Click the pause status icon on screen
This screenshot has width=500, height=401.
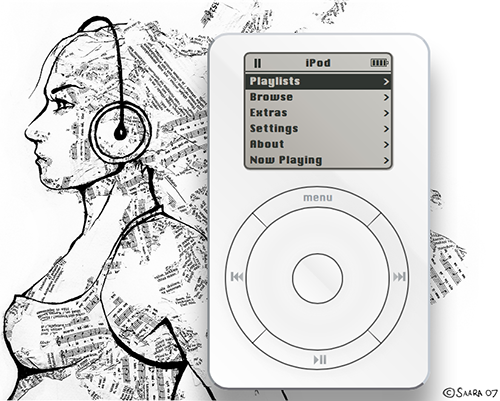[258, 63]
